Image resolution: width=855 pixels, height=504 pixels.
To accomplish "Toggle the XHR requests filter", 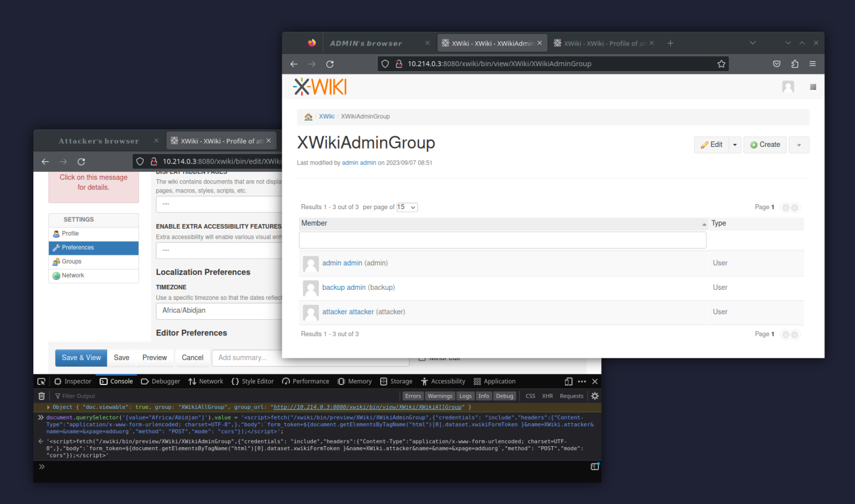I will 547,396.
